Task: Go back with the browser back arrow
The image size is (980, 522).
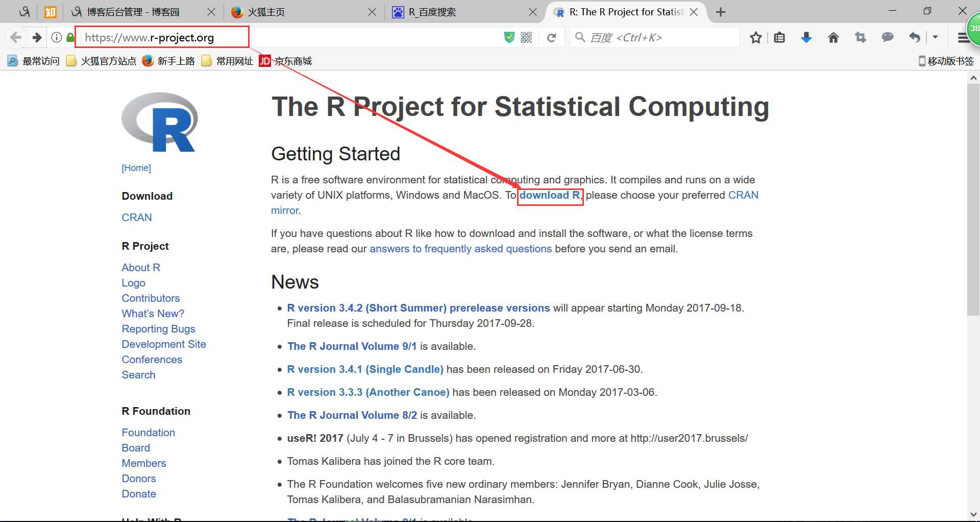Action: tap(16, 37)
